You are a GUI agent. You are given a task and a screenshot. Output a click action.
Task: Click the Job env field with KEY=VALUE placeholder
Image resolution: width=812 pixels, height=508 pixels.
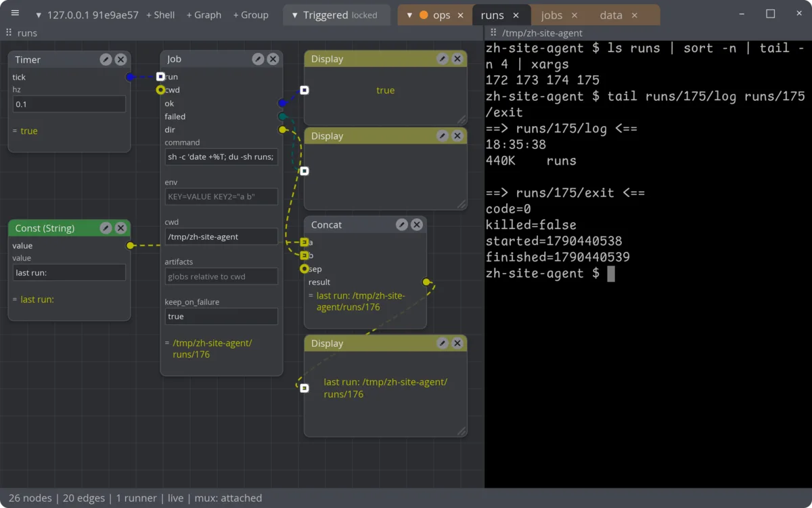point(221,196)
